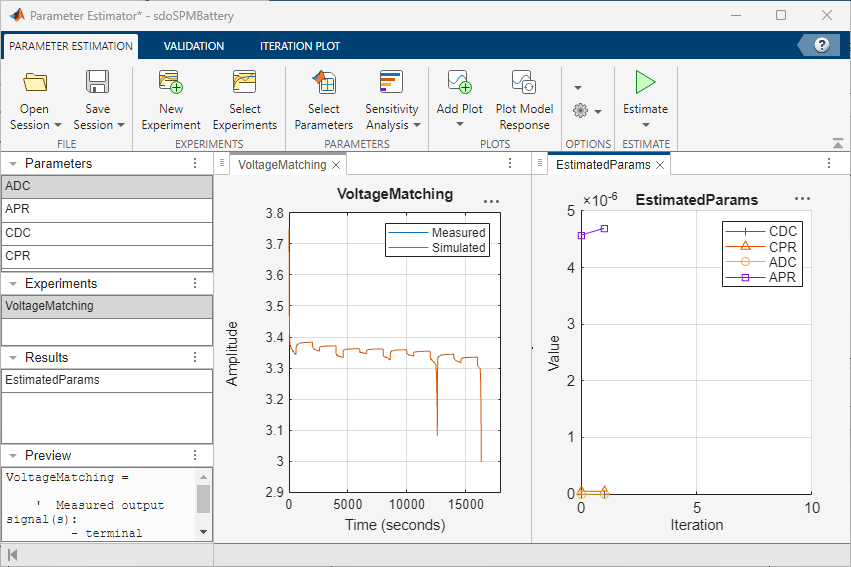Switch to the Iteration Plot tab
The image size is (851, 567).
pos(300,46)
